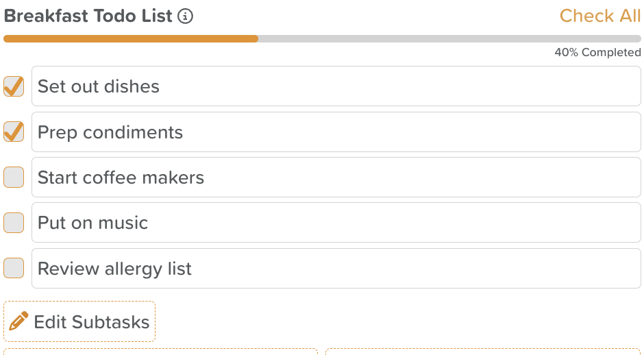The image size is (644, 355).
Task: Click the pencil icon in Edit Subtasks
Action: point(18,321)
